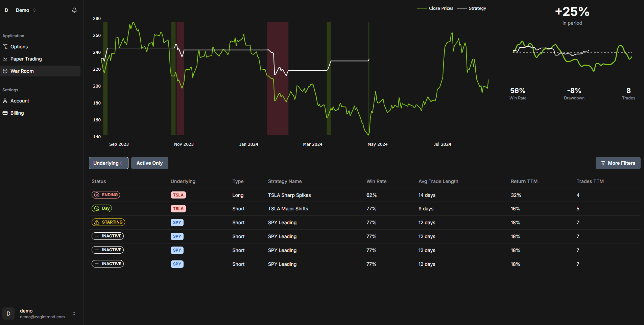Click the 8 Trades stat
The image size is (644, 325).
[x=628, y=93]
